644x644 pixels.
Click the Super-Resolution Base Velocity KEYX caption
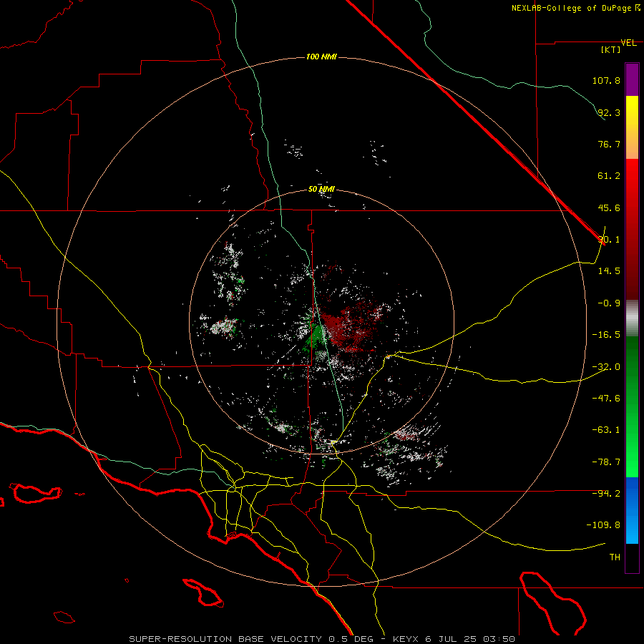point(322,639)
